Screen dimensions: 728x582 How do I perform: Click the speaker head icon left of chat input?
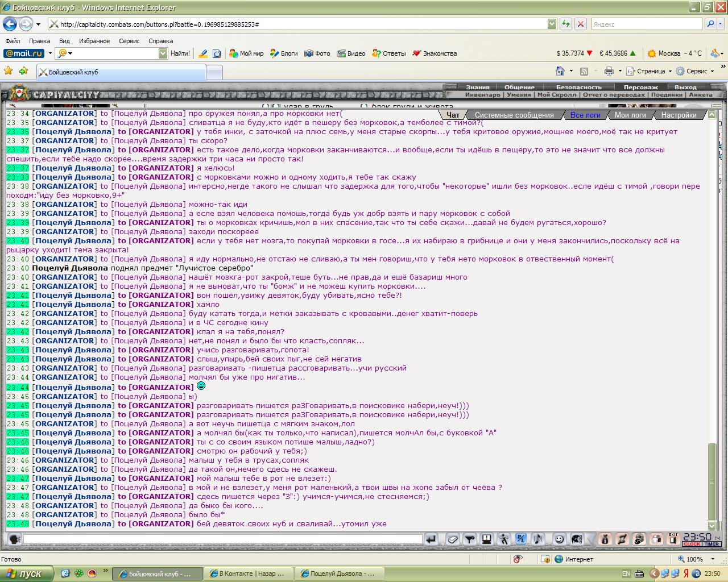coord(15,539)
